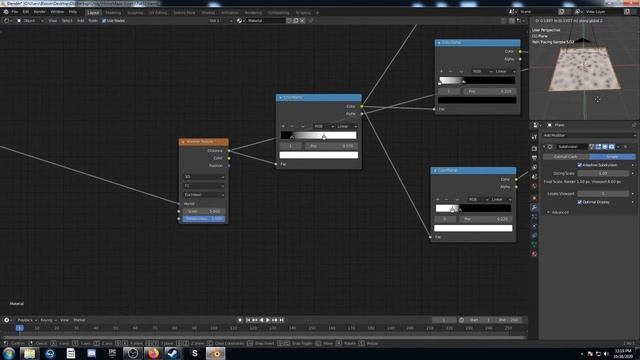
Task: Open Discord from the taskbar
Action: tap(91, 353)
